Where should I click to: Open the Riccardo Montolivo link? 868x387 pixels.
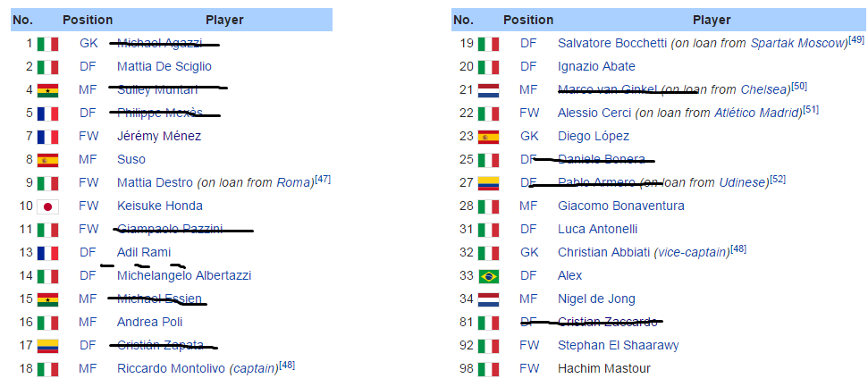[172, 369]
